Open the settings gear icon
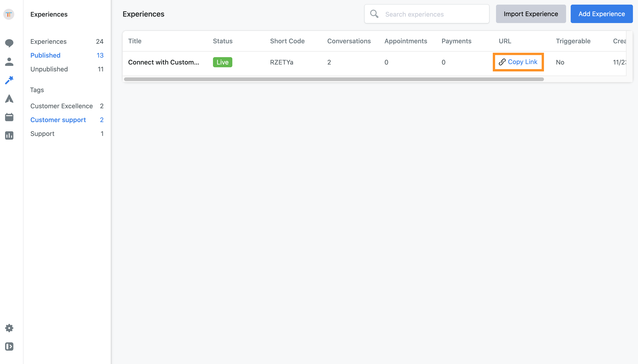This screenshot has height=364, width=638. click(x=9, y=328)
